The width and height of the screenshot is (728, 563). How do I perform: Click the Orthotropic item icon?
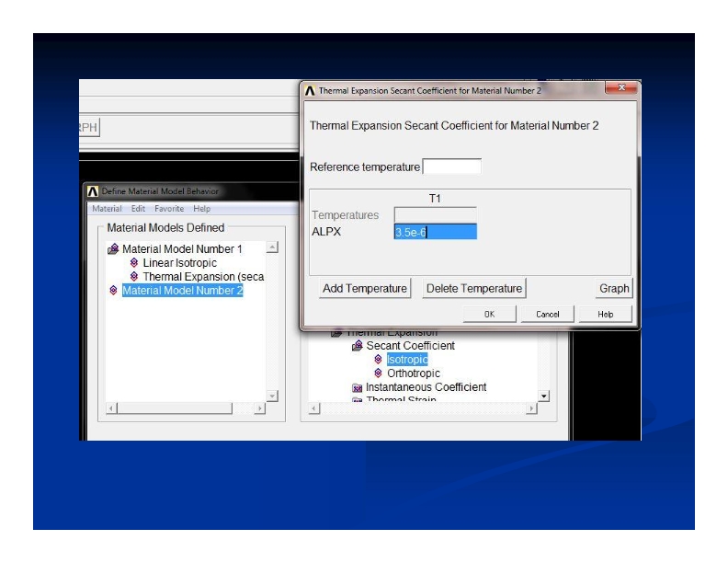[x=378, y=373]
